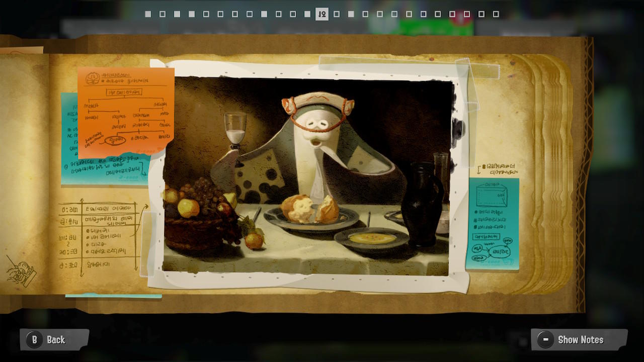The width and height of the screenshot is (644, 362).
Task: Select the last page indicator square
Action: pyautogui.click(x=496, y=14)
